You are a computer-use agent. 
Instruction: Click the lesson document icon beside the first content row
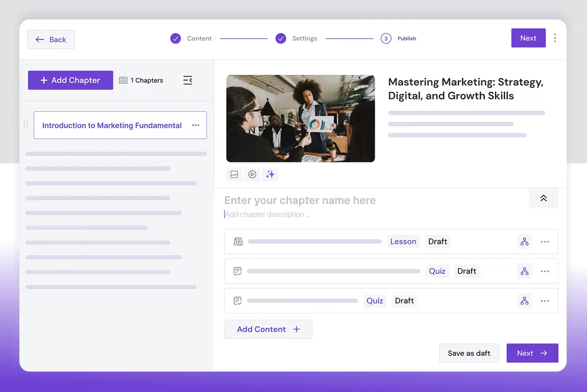(x=238, y=241)
